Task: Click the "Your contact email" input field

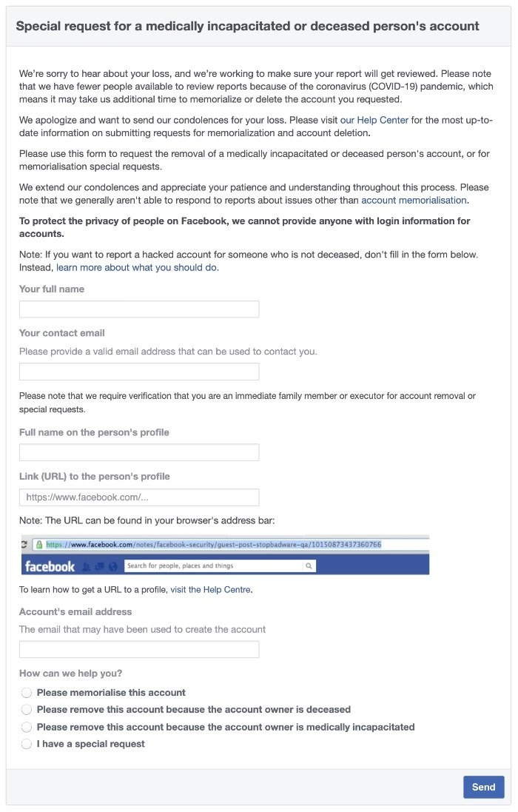Action: click(x=139, y=370)
